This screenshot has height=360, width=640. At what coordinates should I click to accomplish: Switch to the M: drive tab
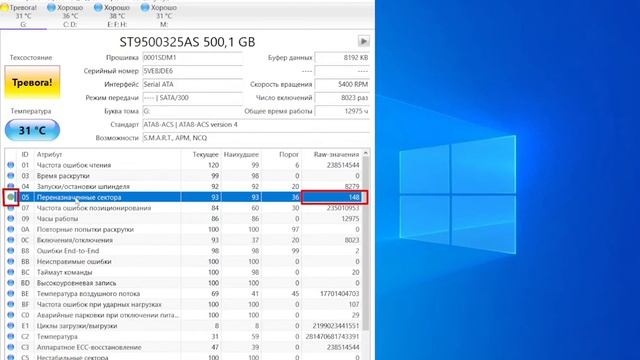pos(164,16)
